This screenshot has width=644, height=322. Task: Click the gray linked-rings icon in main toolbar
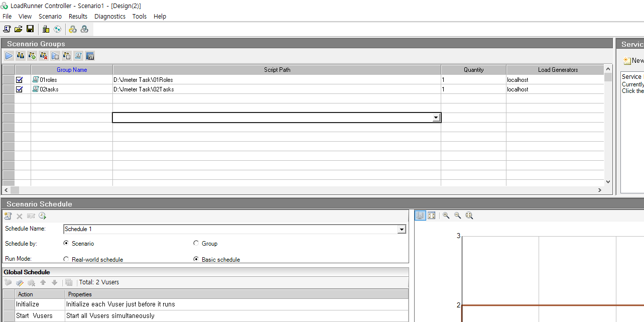click(x=84, y=29)
